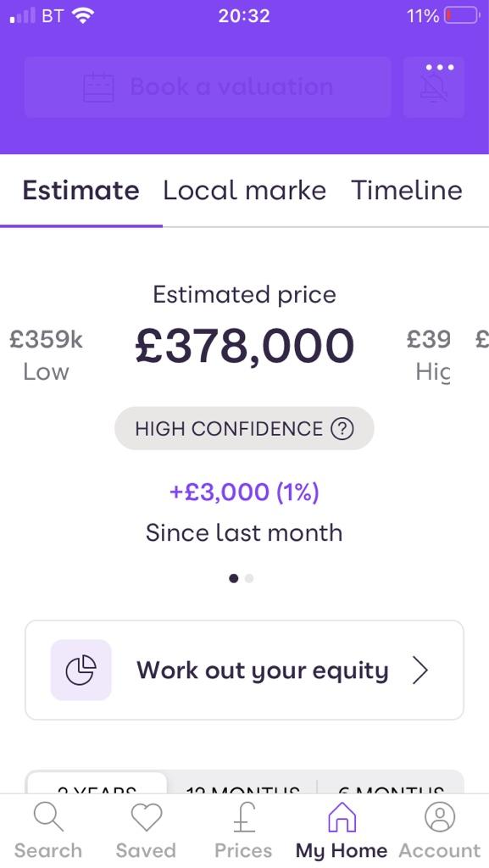Screen dimensions: 489x868
Task: Select the 6 MONTHS chart range
Action: (x=391, y=783)
